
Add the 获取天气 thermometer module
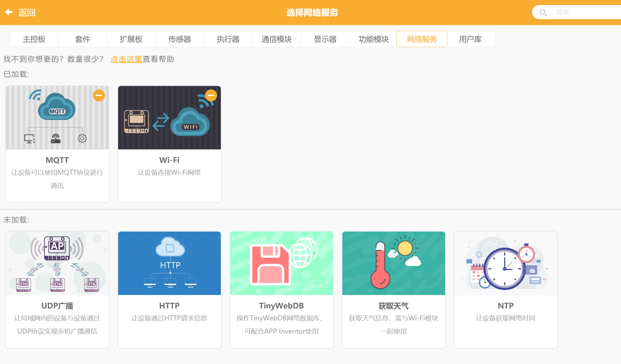(x=393, y=263)
